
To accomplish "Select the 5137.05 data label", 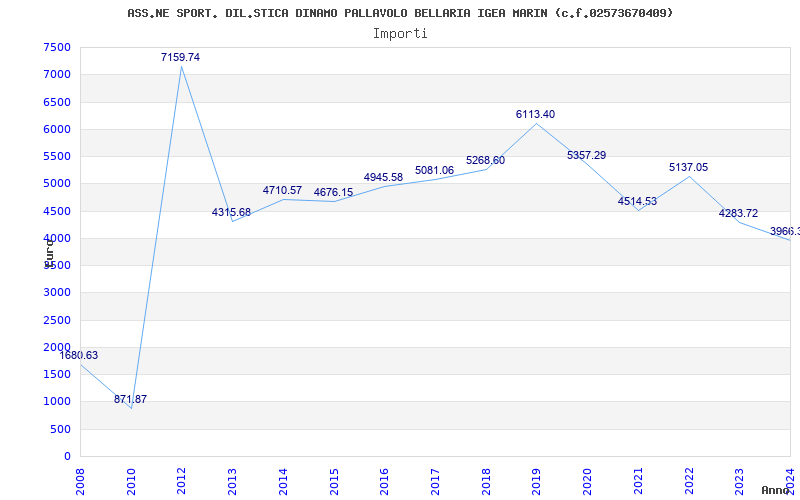I will pos(688,168).
